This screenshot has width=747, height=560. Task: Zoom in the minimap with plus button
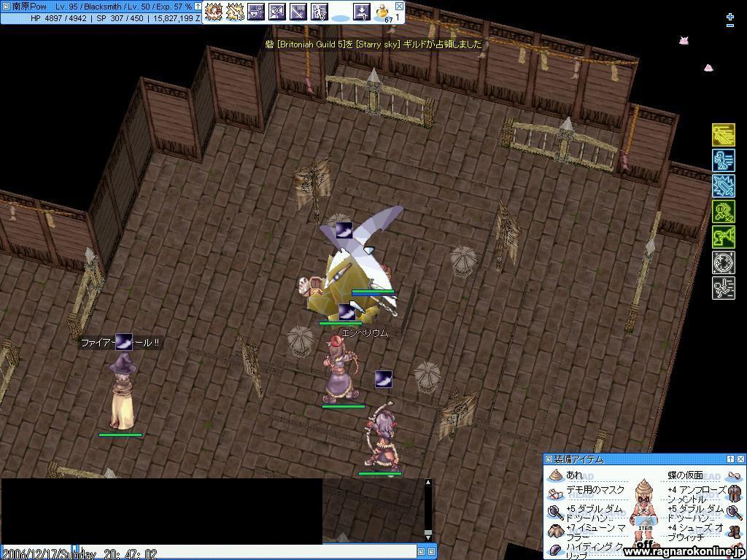coord(729,17)
